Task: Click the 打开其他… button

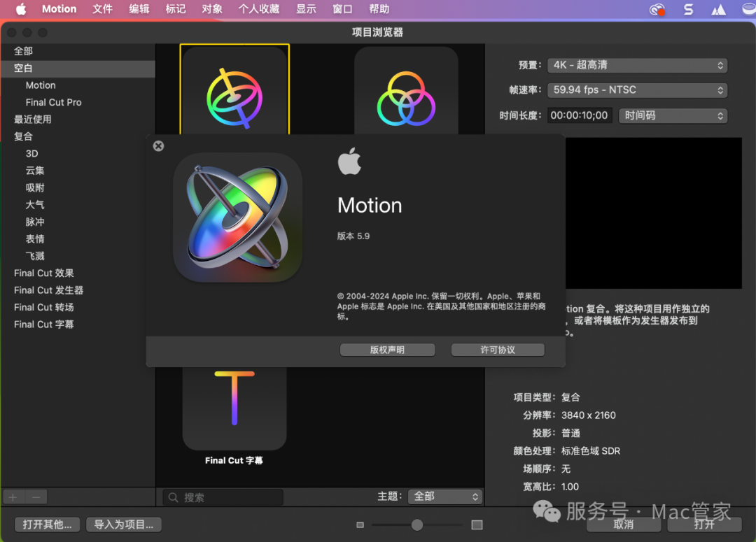Action: point(47,524)
